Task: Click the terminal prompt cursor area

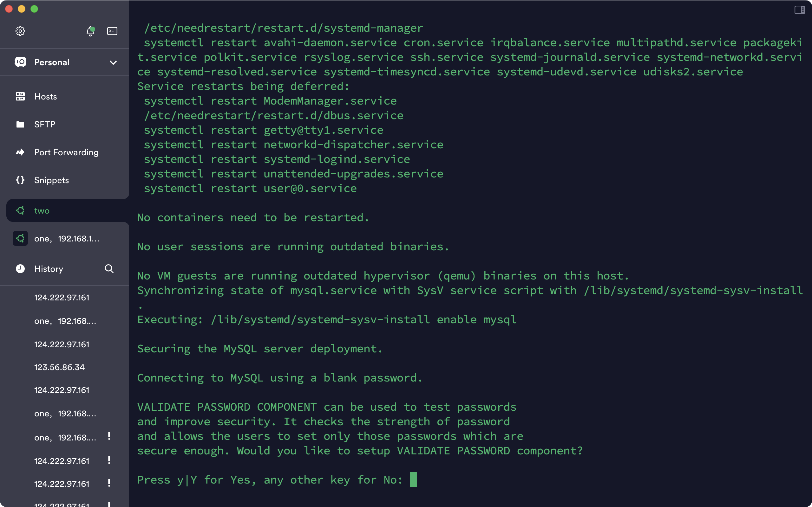Action: (414, 479)
